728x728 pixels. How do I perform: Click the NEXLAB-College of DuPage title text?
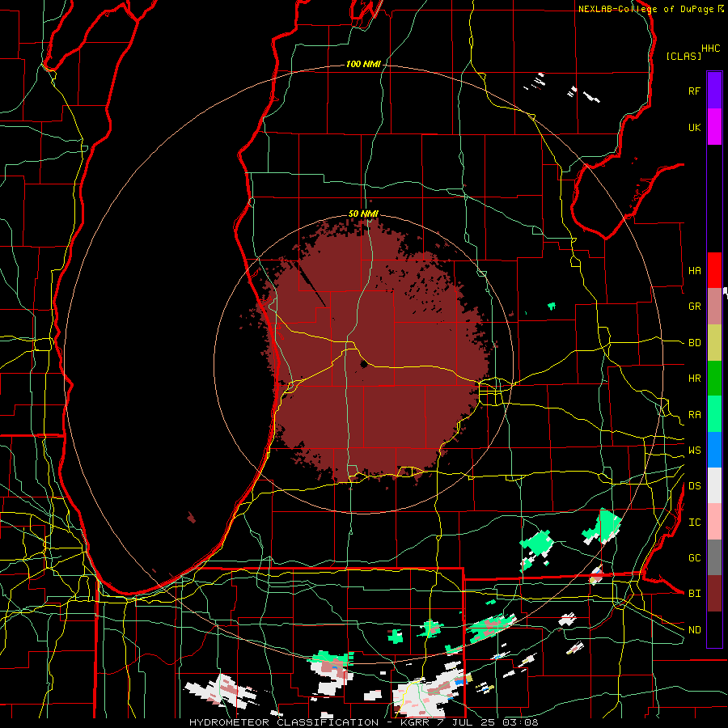[x=645, y=9]
